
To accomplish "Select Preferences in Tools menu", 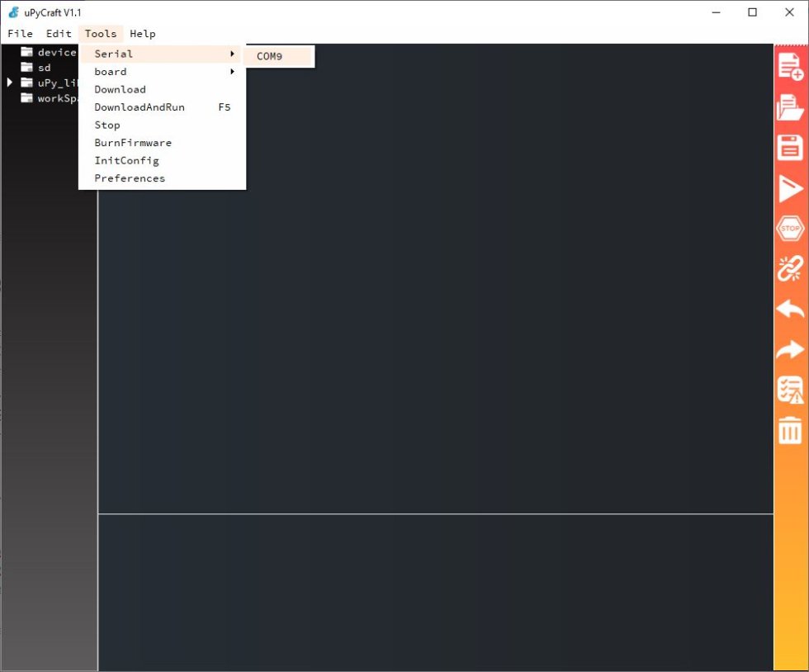I will 130,178.
